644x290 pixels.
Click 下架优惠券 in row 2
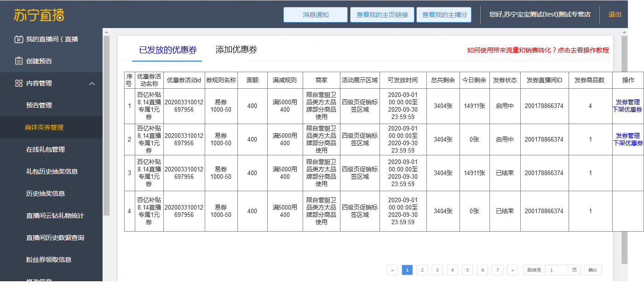click(x=628, y=143)
